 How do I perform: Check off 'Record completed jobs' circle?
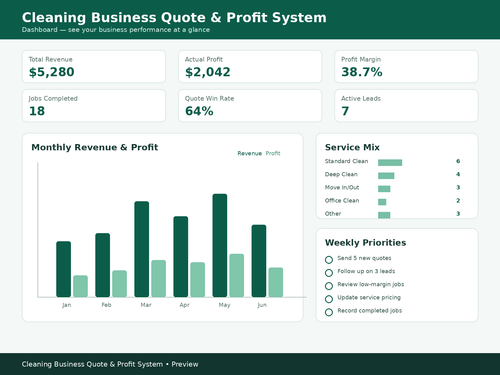pyautogui.click(x=329, y=312)
